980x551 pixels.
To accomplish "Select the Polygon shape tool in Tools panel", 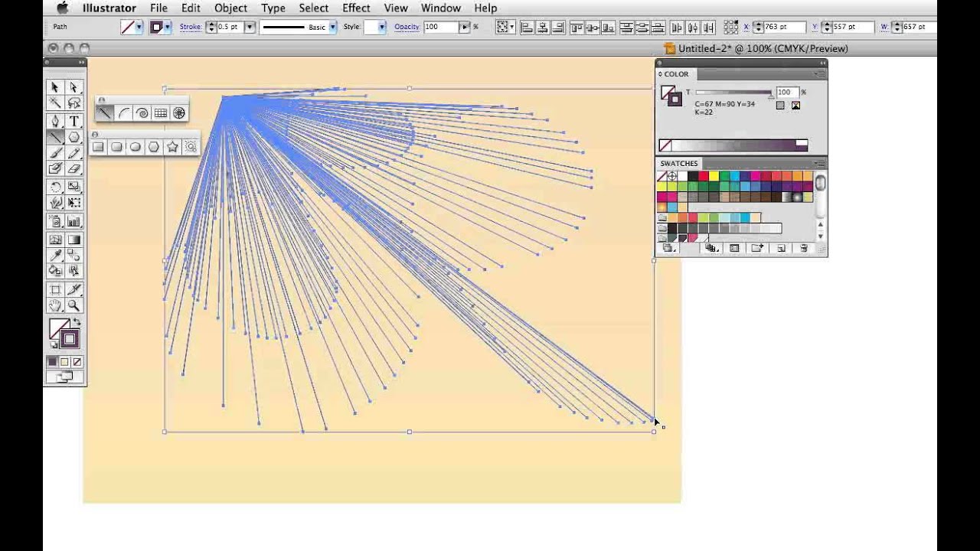I will click(73, 137).
